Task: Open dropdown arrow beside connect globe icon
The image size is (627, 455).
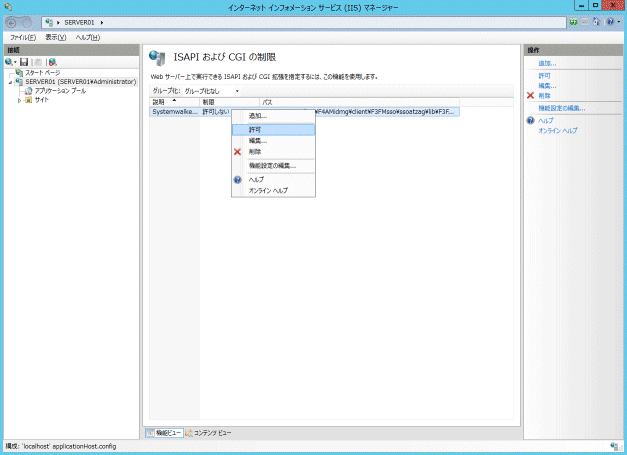Action: [15, 62]
